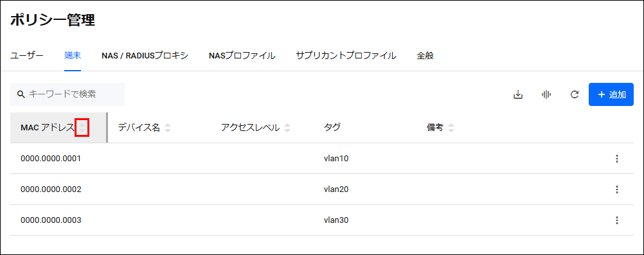Open the three-dot menu for 0000.0000.0003
The image size is (644, 255).
coord(616,220)
